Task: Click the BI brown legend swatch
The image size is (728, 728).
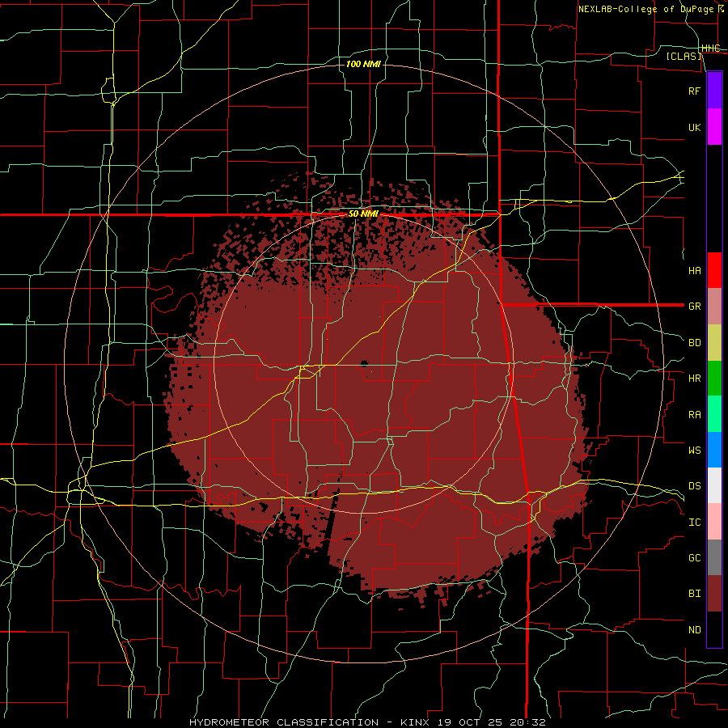Action: [x=714, y=594]
